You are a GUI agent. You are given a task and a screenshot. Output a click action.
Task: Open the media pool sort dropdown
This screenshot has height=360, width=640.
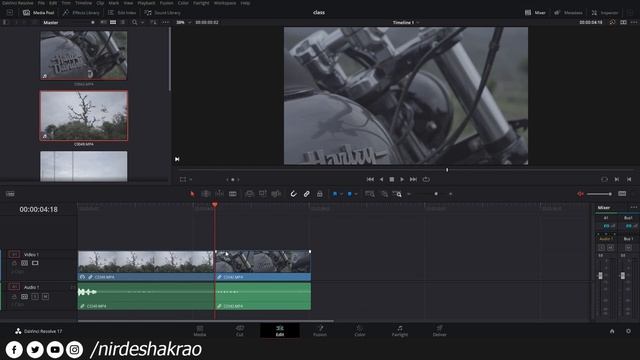pyautogui.click(x=153, y=22)
